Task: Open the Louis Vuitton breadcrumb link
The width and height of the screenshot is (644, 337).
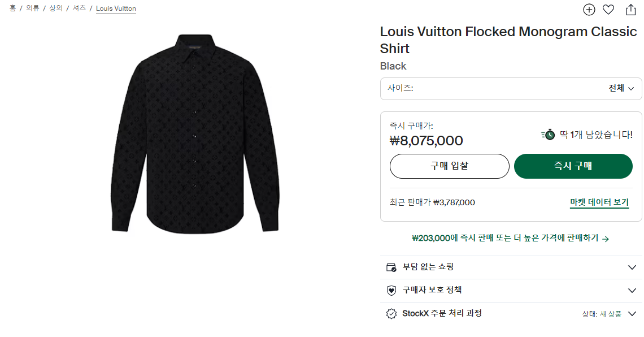Action: pyautogui.click(x=116, y=8)
